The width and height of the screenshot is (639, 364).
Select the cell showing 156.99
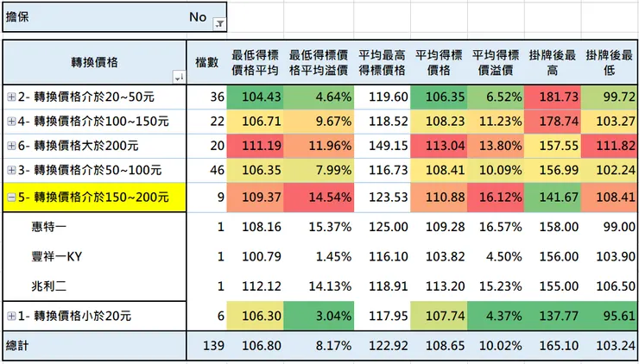click(552, 170)
